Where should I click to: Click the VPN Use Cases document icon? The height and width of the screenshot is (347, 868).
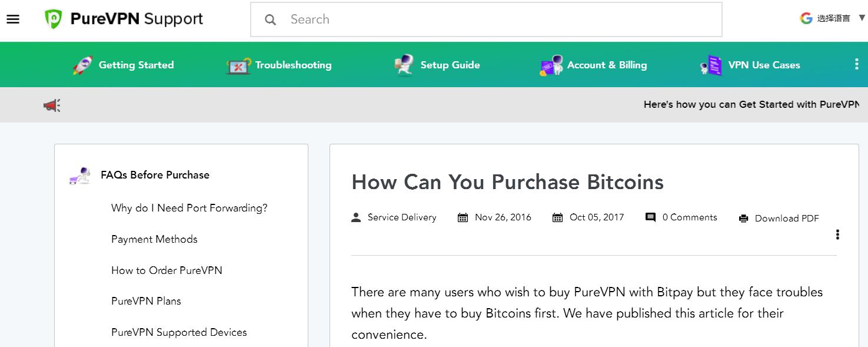tap(711, 65)
